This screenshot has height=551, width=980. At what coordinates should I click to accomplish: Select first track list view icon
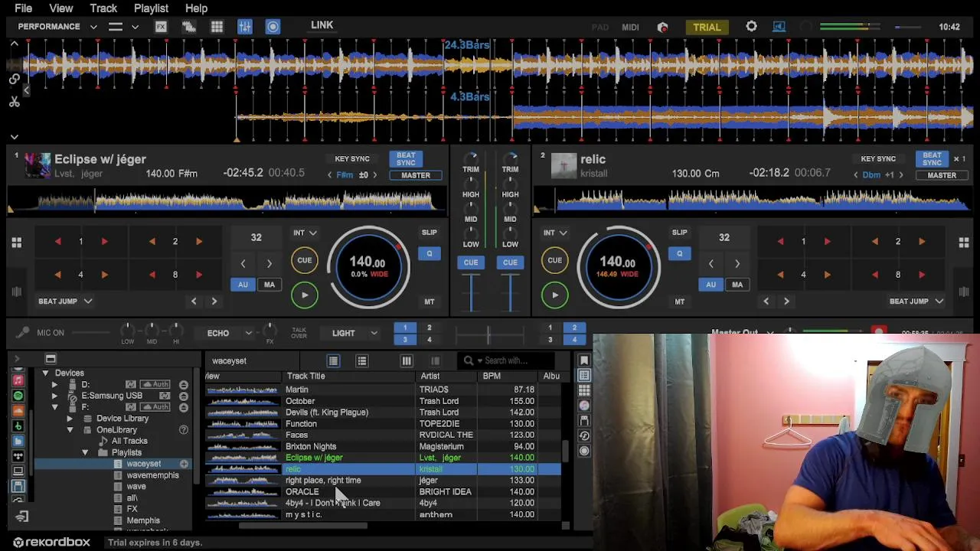coord(333,360)
